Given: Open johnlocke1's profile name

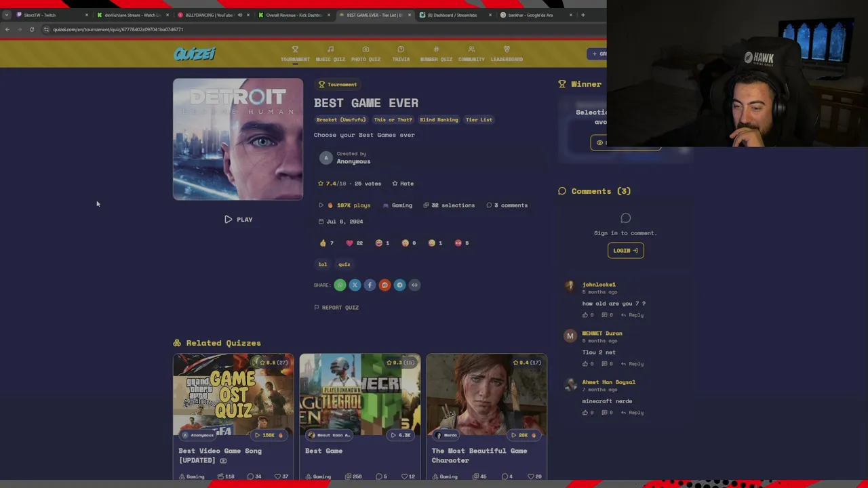Looking at the screenshot, I should click(x=599, y=285).
